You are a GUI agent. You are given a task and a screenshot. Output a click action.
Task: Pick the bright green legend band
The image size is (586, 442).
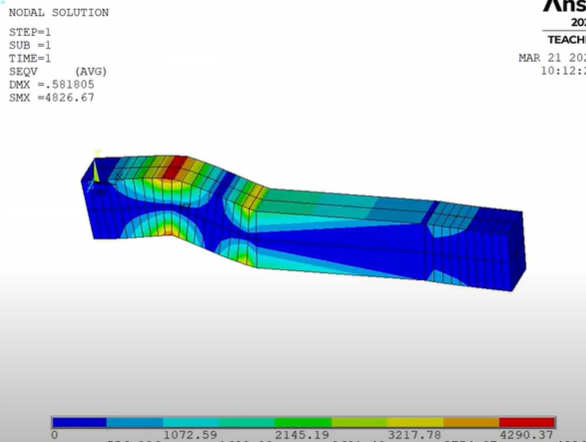(x=303, y=422)
